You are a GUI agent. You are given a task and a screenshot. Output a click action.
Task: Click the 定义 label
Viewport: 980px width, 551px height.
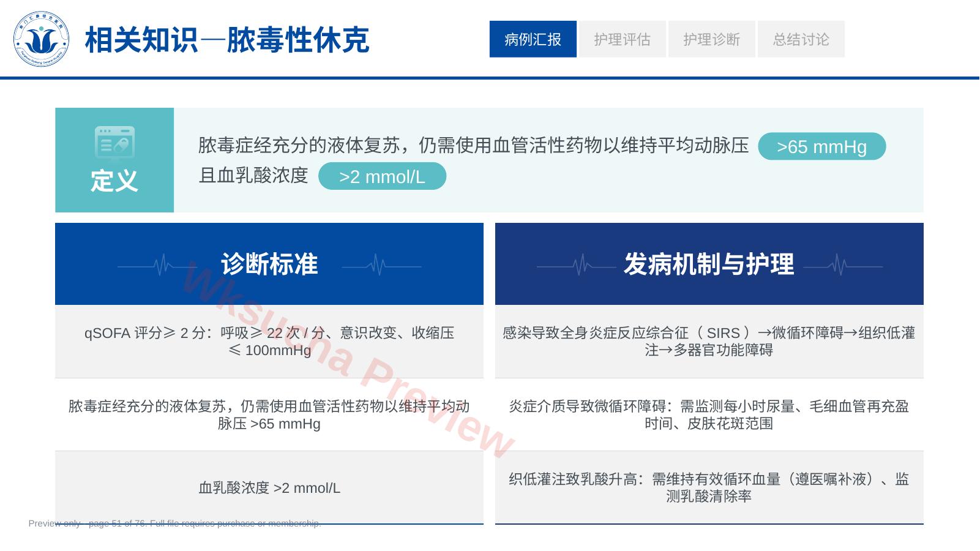114,181
